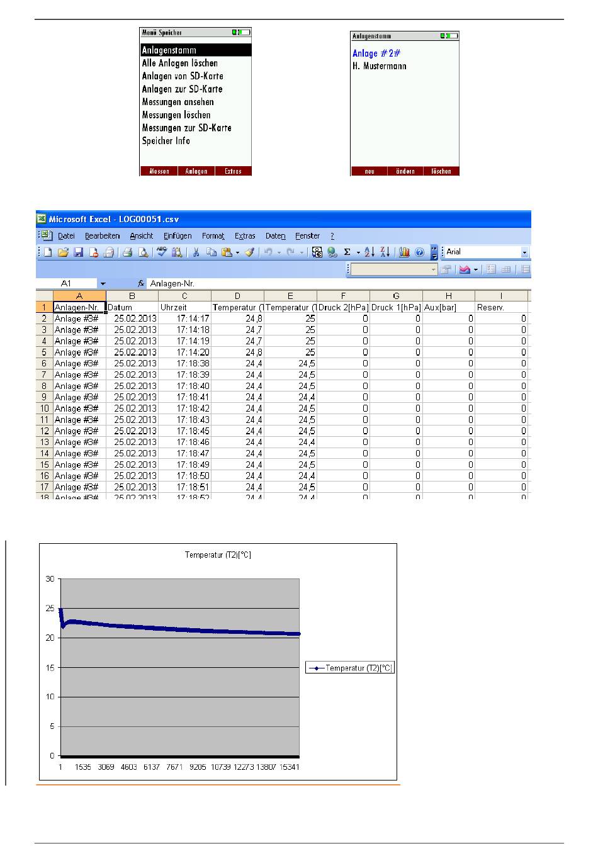Click the Chart Wizard icon
Image resolution: width=598 pixels, height=868 pixels.
click(x=404, y=252)
